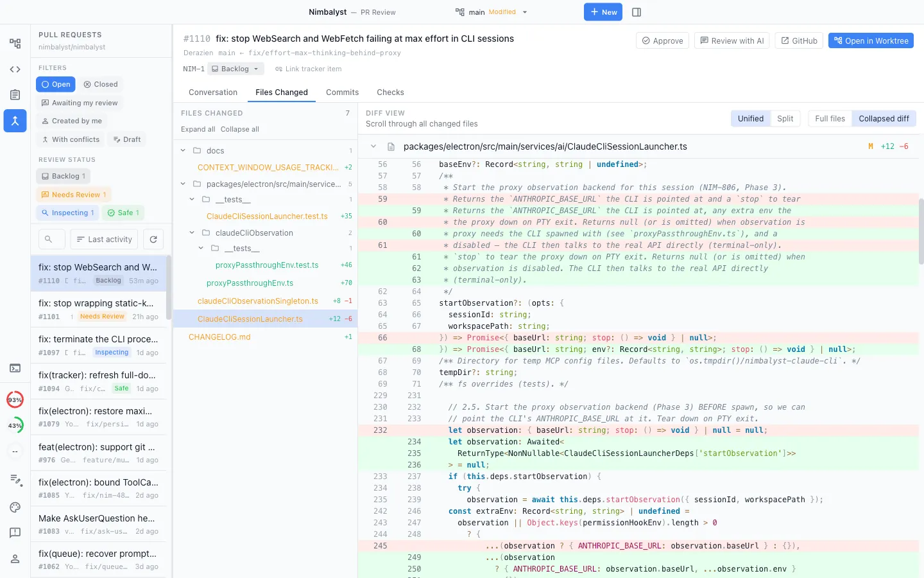Collapse the nested __tests__ folder under claudeCliObservation
This screenshot has height=578, width=924.
coord(201,248)
